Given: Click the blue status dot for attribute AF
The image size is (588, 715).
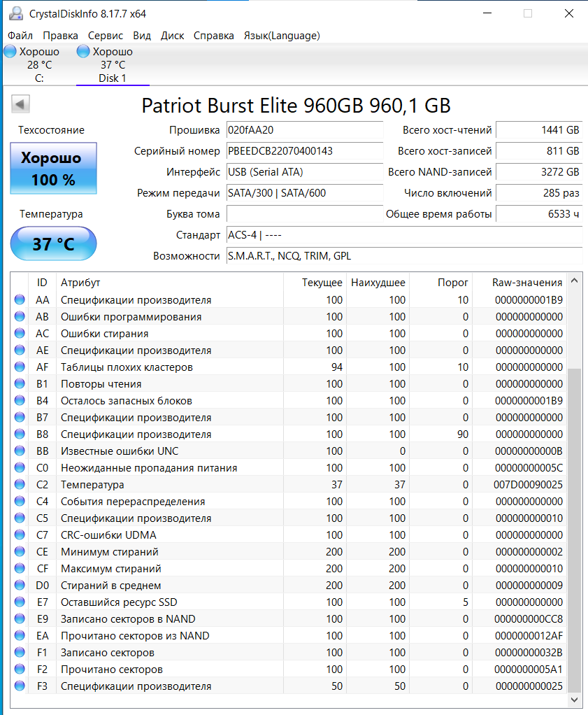Looking at the screenshot, I should [20, 367].
